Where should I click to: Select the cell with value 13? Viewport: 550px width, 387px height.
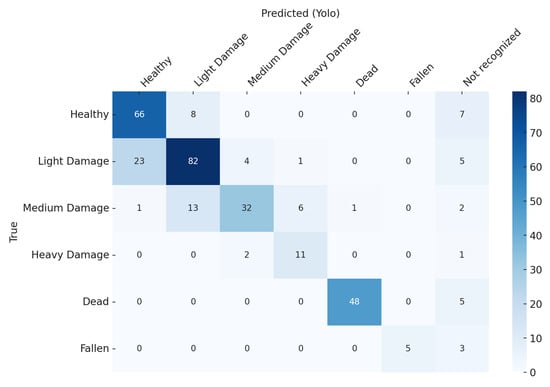(193, 208)
